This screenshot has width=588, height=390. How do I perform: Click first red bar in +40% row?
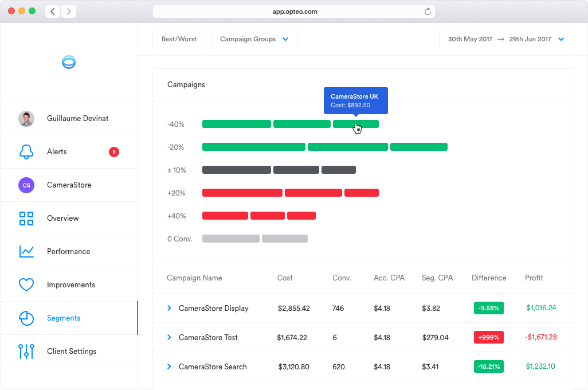click(225, 216)
